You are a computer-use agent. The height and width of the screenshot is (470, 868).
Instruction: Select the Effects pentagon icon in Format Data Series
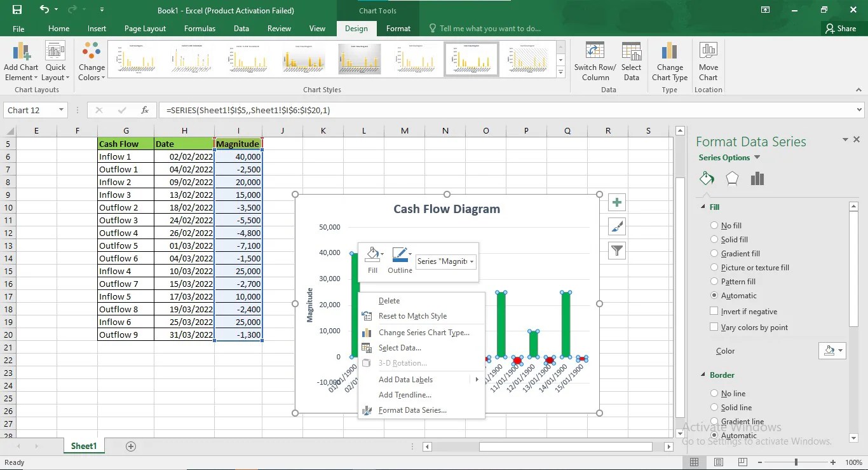(x=732, y=179)
